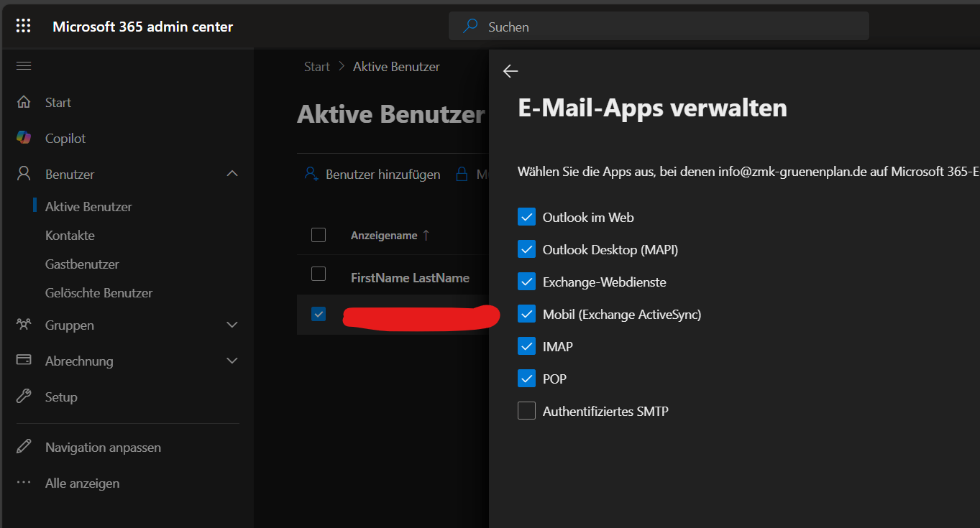Screen dimensions: 980x528
Task: Click the Exchange-Webdienste label text
Action: 604,282
